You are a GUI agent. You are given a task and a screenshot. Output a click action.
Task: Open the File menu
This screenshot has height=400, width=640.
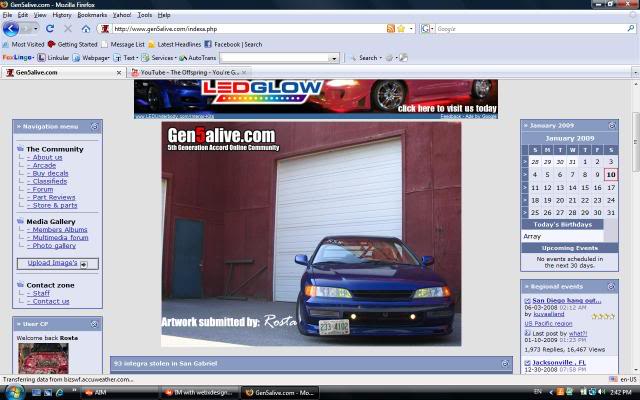point(7,15)
